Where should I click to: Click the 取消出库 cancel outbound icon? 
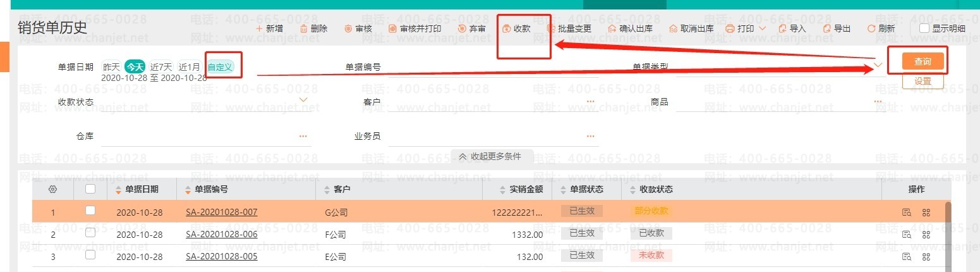coord(673,28)
